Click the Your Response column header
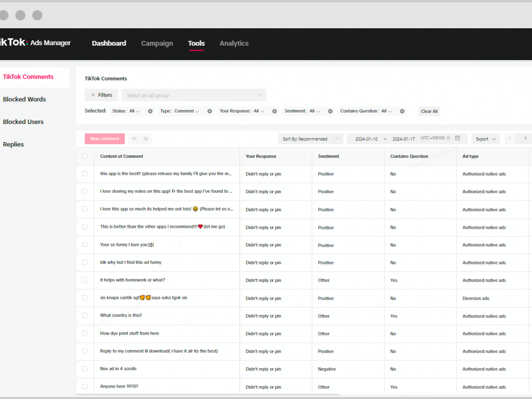Image resolution: width=532 pixels, height=399 pixels. point(261,156)
